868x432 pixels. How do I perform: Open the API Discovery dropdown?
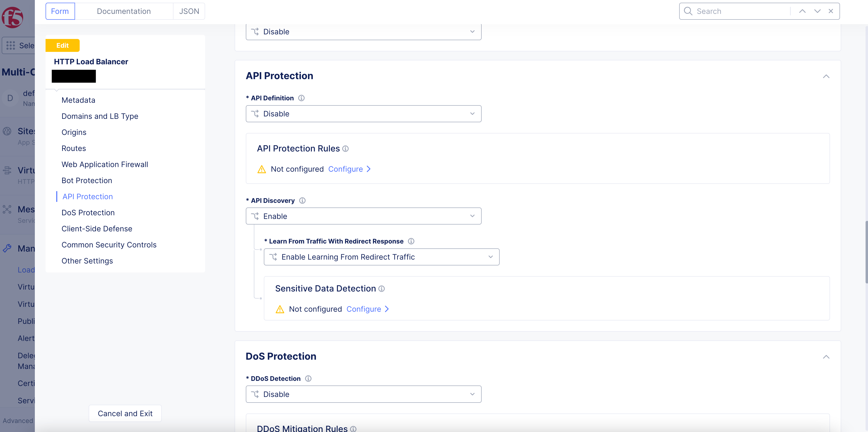click(x=363, y=216)
